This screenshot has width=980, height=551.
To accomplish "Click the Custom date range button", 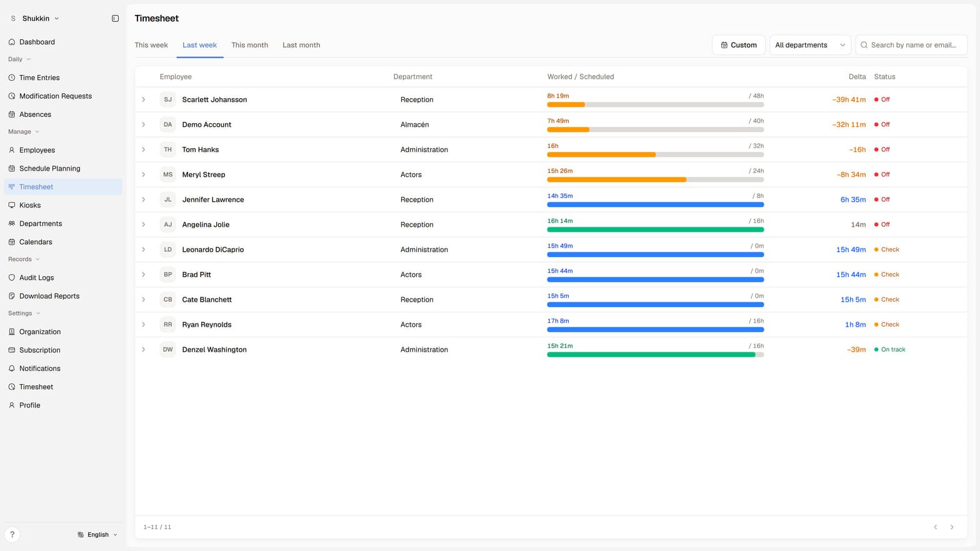I will (x=738, y=45).
